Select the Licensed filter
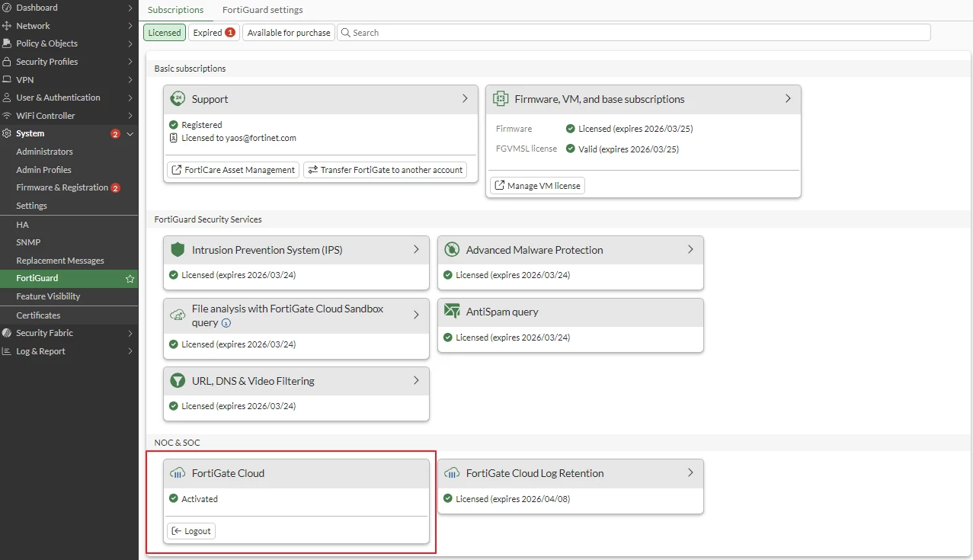The width and height of the screenshot is (973, 560). 165,33
